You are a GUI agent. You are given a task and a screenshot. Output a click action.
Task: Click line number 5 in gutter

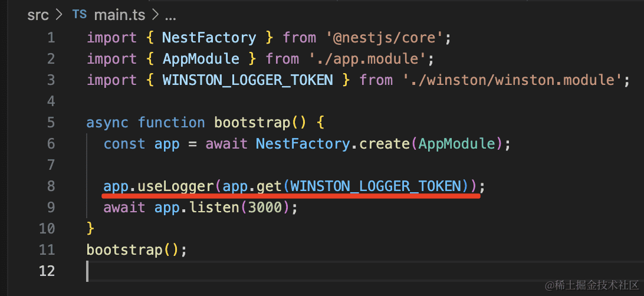50,123
